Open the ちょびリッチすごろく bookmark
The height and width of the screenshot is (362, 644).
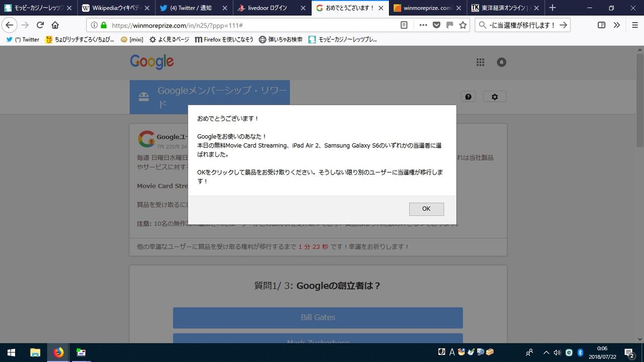click(80, 39)
